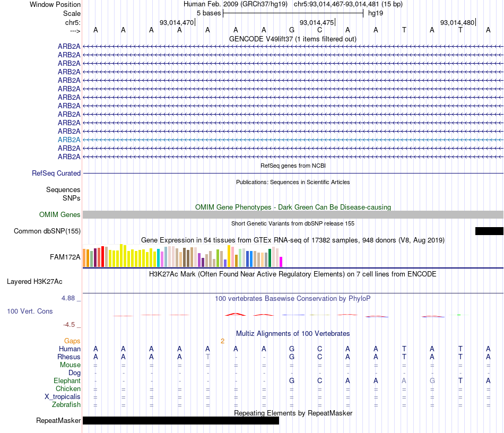Select the Mouse alignment row label
The image size is (504, 433).
70,365
